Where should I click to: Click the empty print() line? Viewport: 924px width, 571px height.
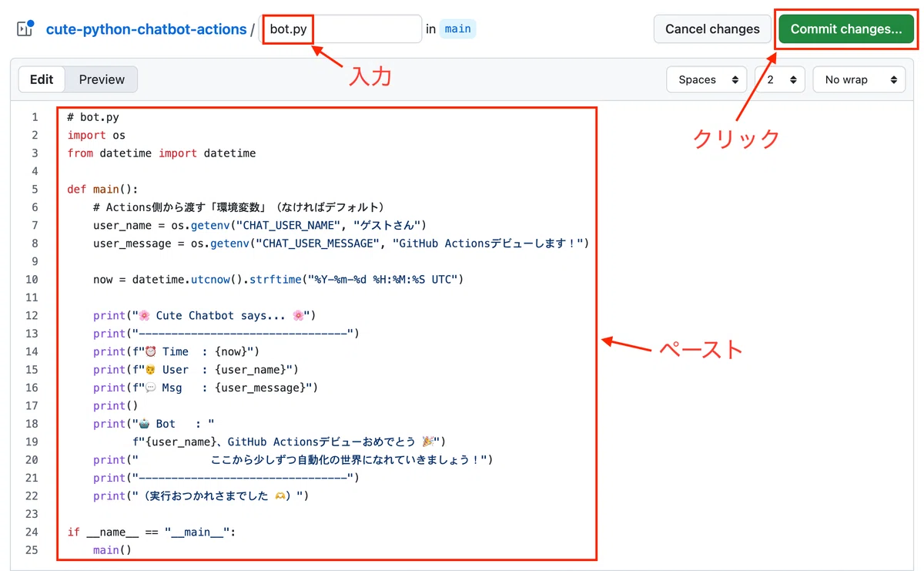(x=115, y=406)
